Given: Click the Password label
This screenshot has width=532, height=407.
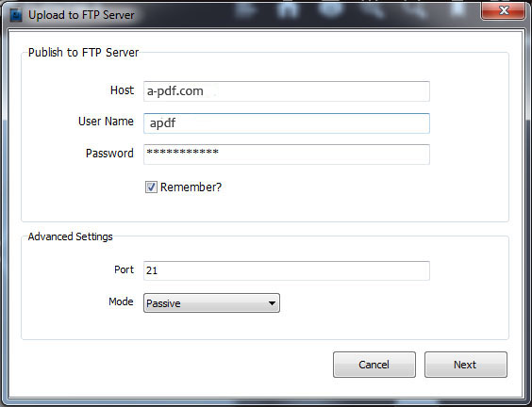Looking at the screenshot, I should click(x=109, y=154).
